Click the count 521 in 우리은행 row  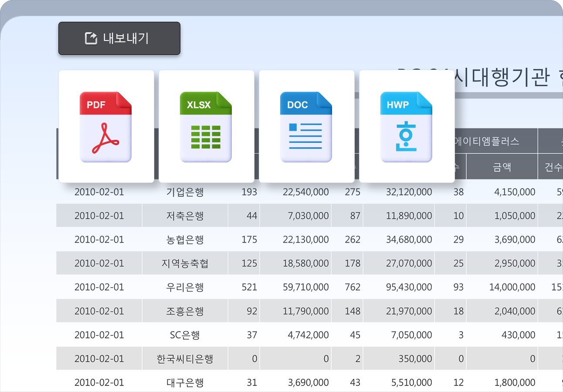[249, 287]
